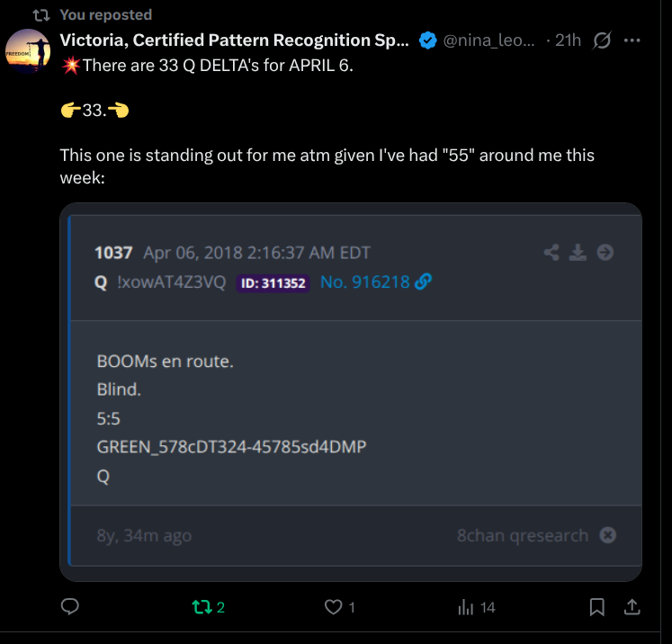Click the share upload icon below post

point(632,607)
